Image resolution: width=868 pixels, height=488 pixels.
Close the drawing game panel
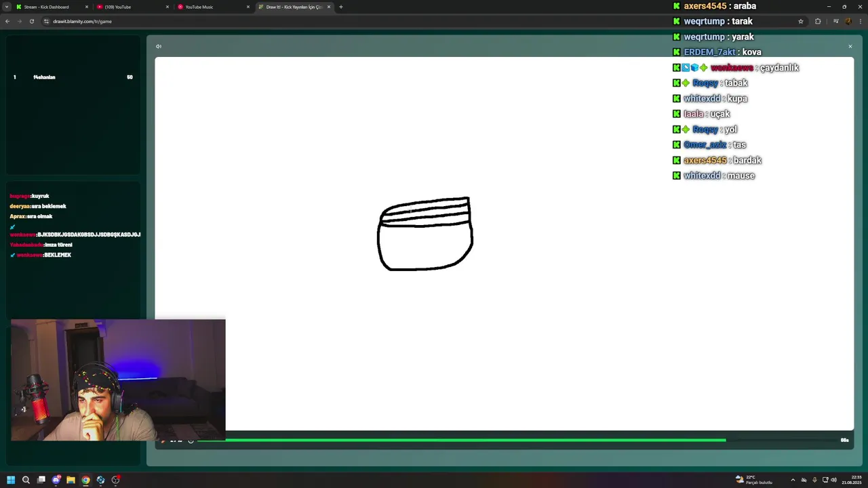point(850,47)
